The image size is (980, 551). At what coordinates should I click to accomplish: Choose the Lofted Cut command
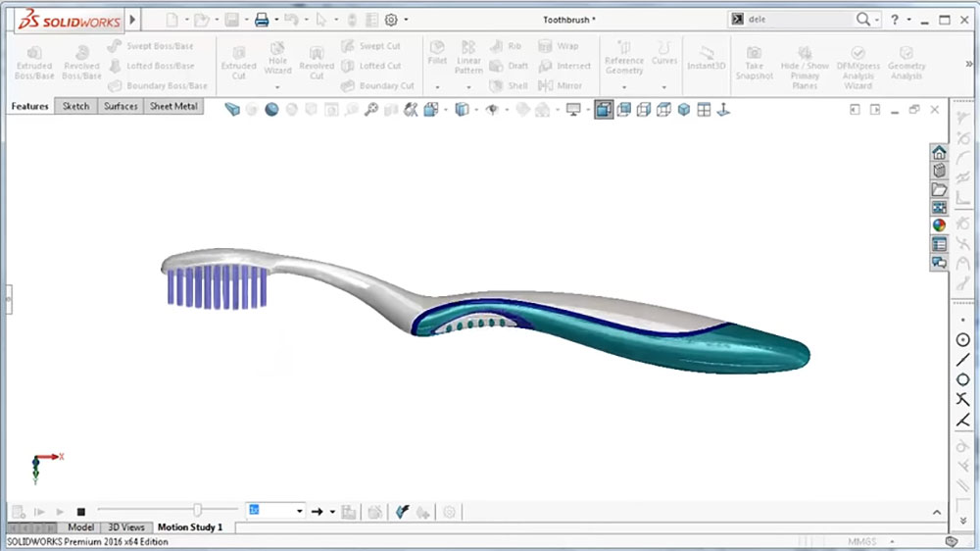click(371, 66)
